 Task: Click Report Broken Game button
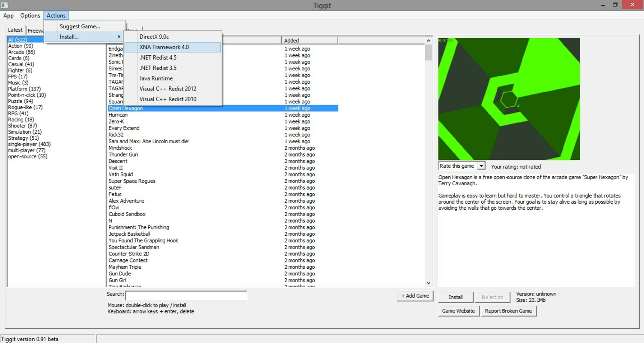click(x=508, y=311)
